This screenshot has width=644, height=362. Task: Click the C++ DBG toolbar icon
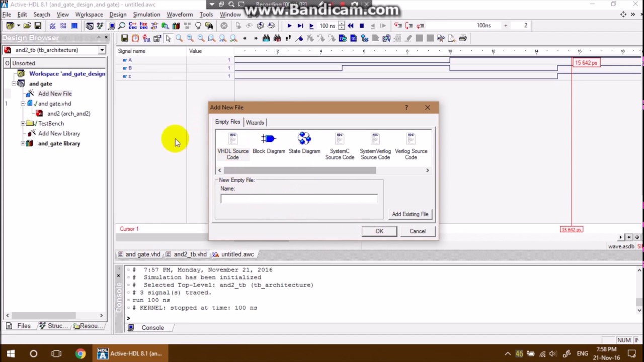tap(132, 26)
